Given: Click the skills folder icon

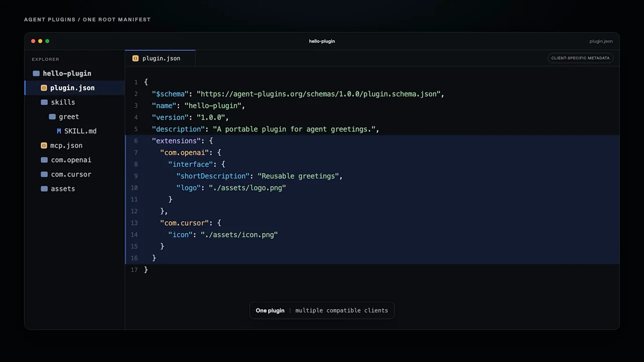Looking at the screenshot, I should pyautogui.click(x=44, y=102).
